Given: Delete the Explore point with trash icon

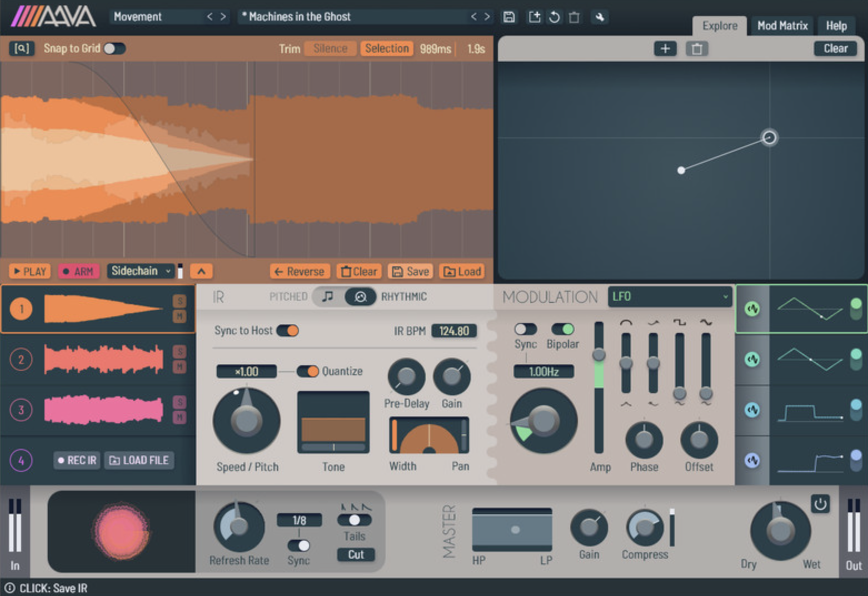Looking at the screenshot, I should (697, 49).
